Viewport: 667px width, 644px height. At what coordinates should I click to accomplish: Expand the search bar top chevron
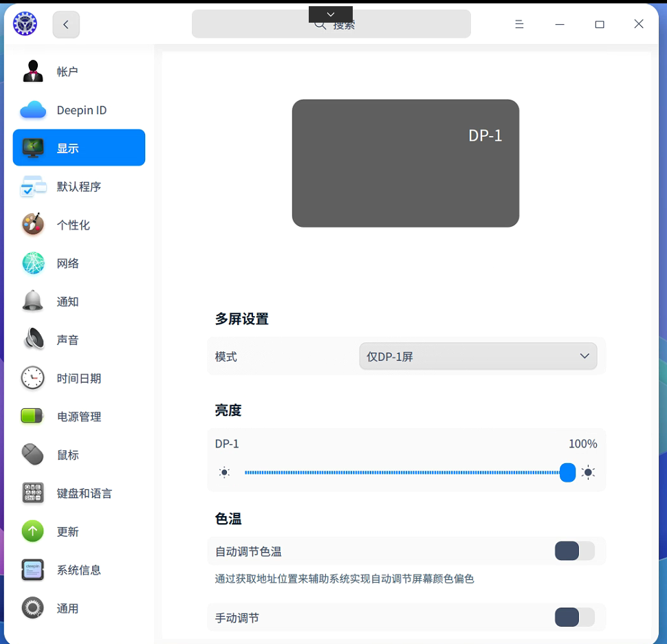pos(330,14)
